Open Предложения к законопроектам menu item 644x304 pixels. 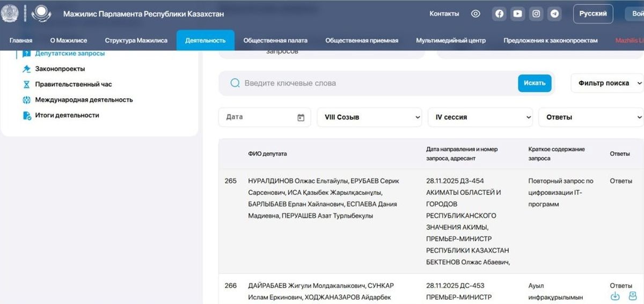point(551,40)
